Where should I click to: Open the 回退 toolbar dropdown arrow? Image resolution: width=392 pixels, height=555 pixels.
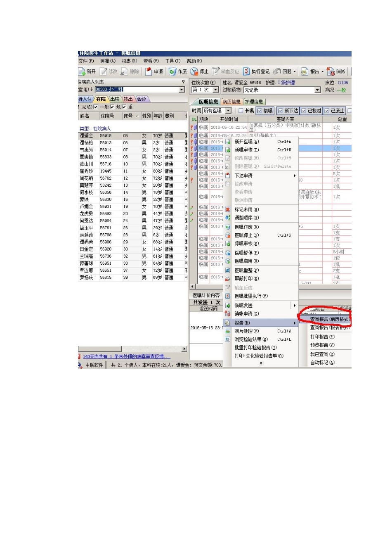[x=295, y=72]
